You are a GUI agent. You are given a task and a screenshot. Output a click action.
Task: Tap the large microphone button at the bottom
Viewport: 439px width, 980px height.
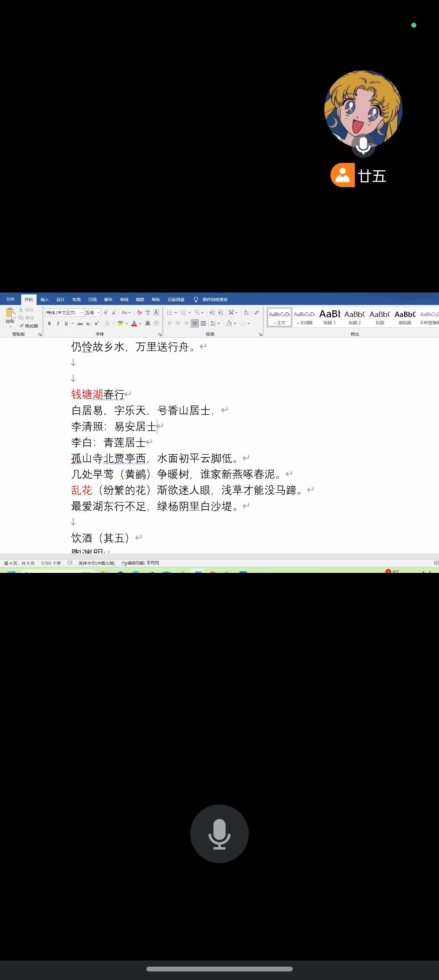click(x=219, y=833)
